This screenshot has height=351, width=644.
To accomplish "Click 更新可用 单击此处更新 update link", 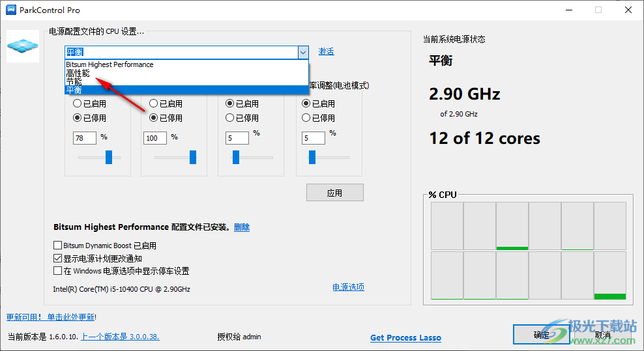I will pos(51,317).
